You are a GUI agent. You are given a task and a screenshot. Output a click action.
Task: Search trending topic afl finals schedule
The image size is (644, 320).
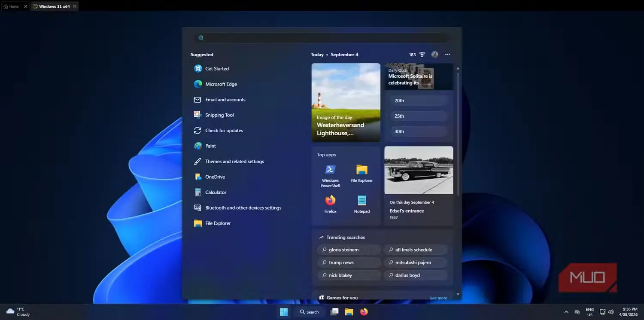[x=416, y=250]
